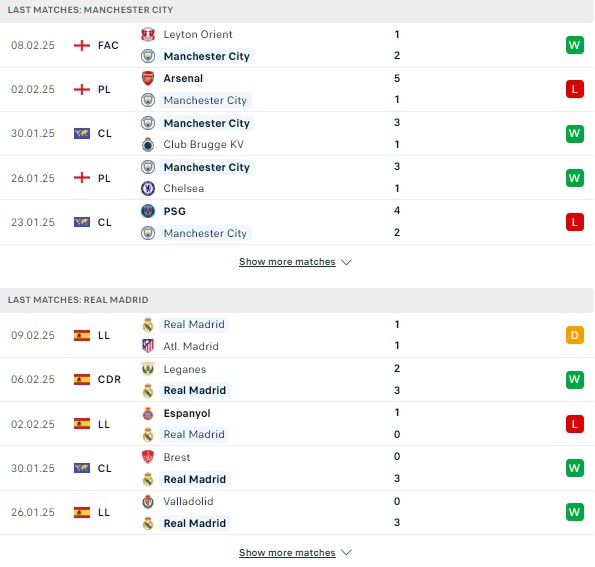Click the Leganes club crest
Viewport: 595px width, 567px height.
click(148, 369)
